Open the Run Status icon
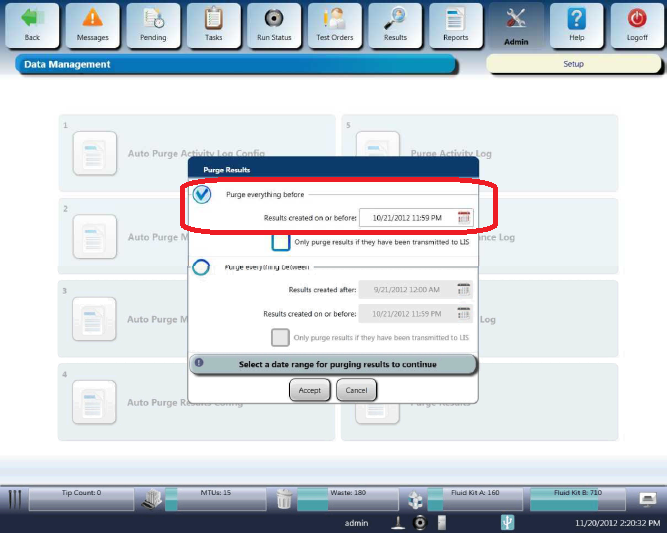This screenshot has width=667, height=538. pos(274,19)
